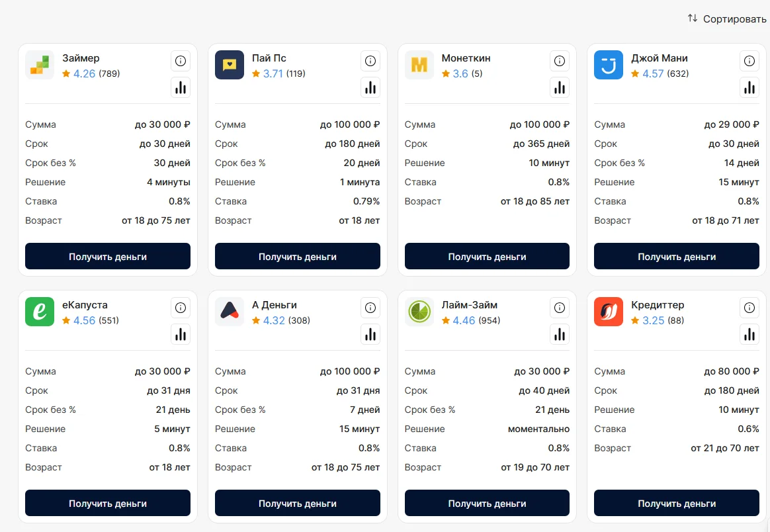Screen dimensions: 770x532
Task: Click the value от 18 до 85 лет
Action: click(x=535, y=201)
